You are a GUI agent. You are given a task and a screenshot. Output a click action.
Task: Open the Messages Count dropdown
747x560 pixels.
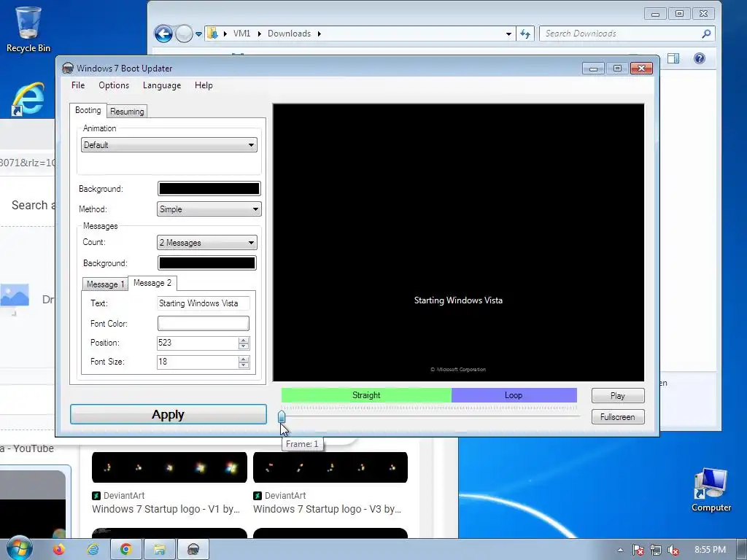206,243
